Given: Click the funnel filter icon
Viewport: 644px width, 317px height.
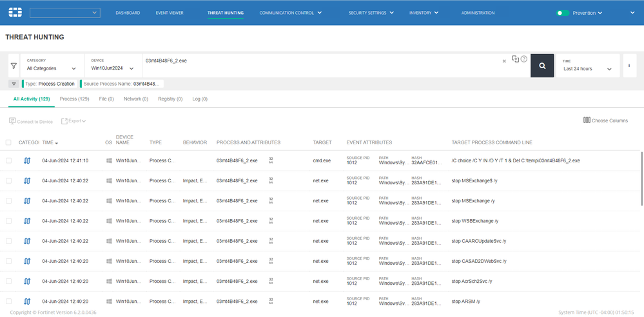Looking at the screenshot, I should (14, 66).
